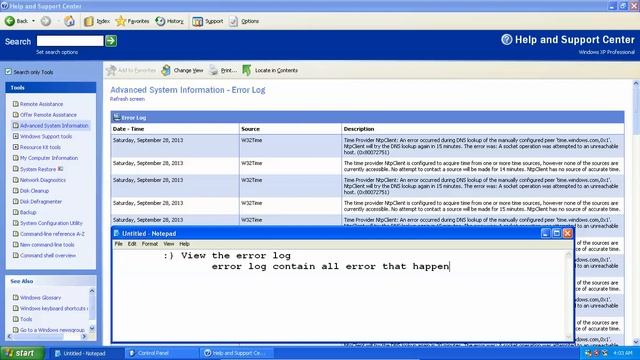Click the Print icon
The image size is (640, 360).
pos(213,70)
